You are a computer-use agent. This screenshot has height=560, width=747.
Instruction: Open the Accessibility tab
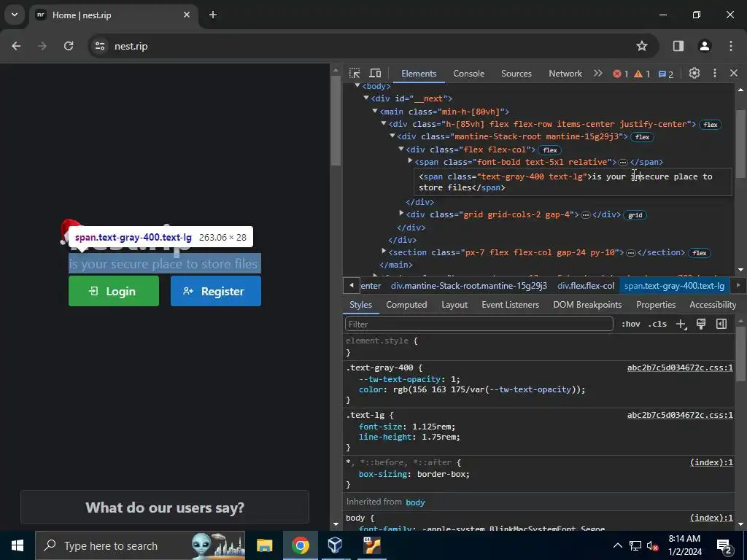coord(713,305)
